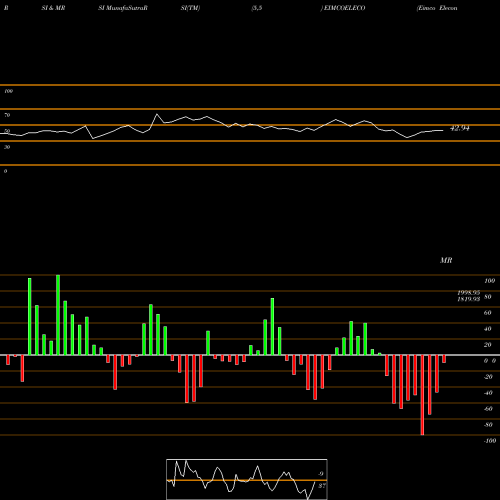Open the mini overview chart thumbnail

(x=247, y=479)
